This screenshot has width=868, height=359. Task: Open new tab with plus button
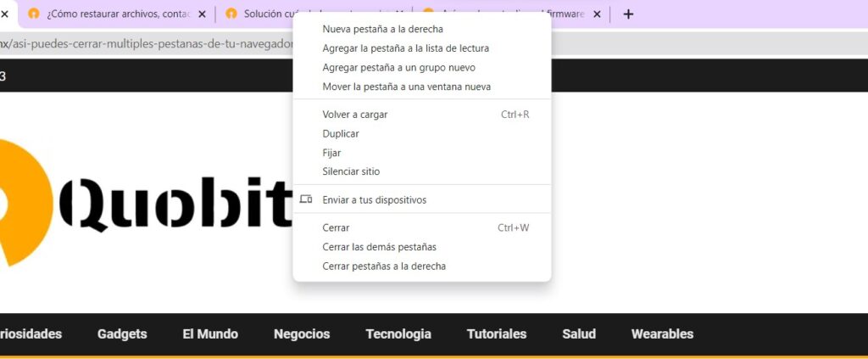tap(628, 14)
